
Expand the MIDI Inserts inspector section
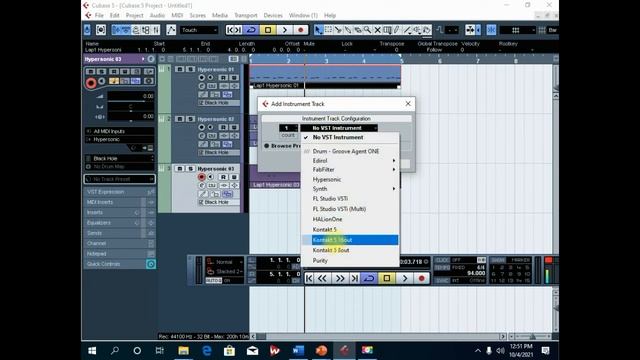[120, 202]
